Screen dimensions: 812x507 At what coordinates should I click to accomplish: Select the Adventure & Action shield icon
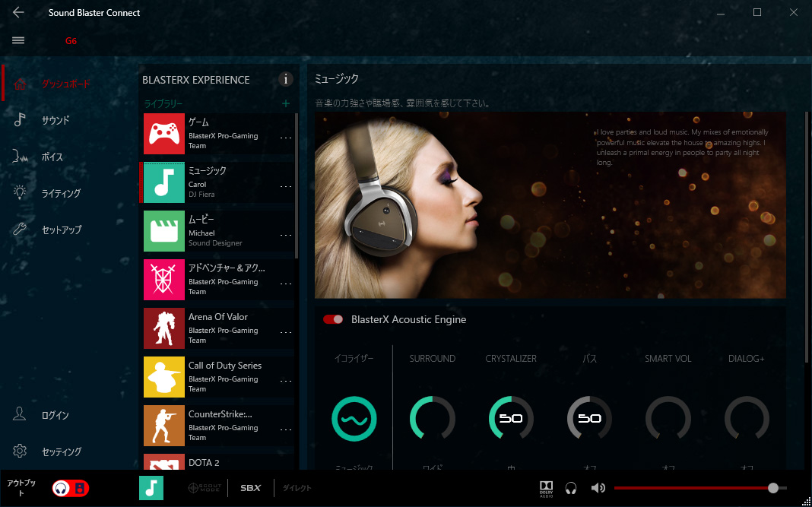pos(164,280)
